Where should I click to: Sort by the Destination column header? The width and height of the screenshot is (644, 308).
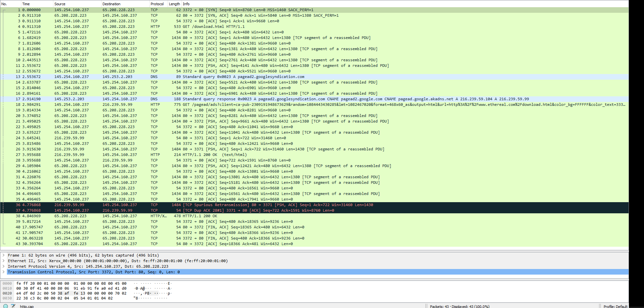(x=125, y=4)
